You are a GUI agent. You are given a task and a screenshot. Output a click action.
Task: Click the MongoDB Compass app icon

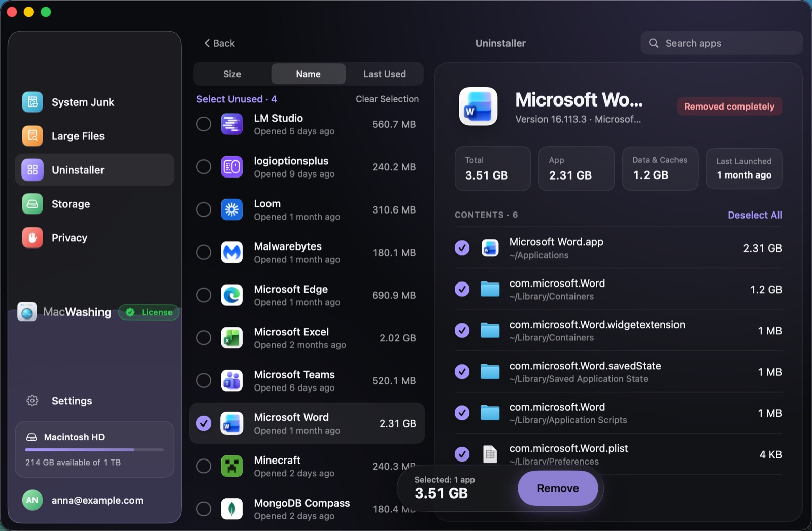coord(232,509)
